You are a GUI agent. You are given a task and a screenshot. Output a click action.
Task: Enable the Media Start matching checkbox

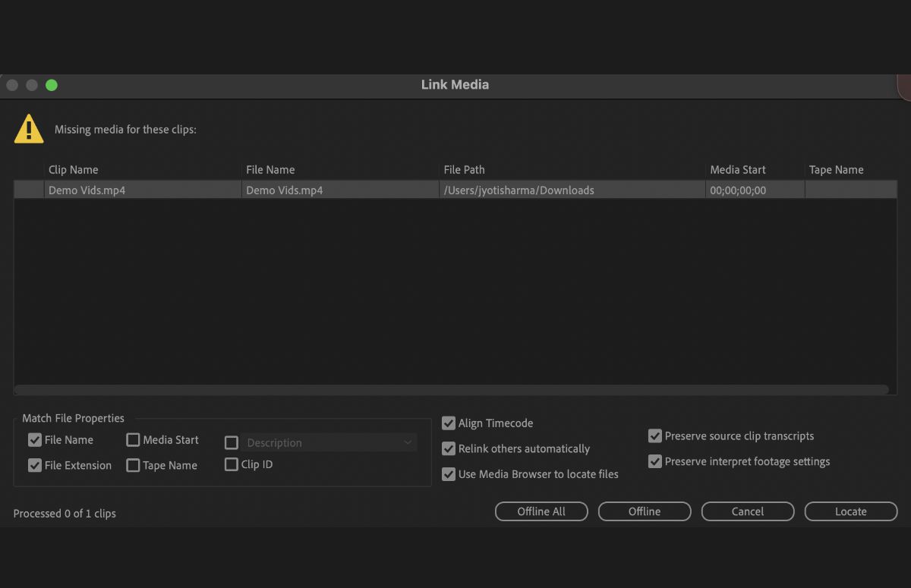click(x=134, y=439)
